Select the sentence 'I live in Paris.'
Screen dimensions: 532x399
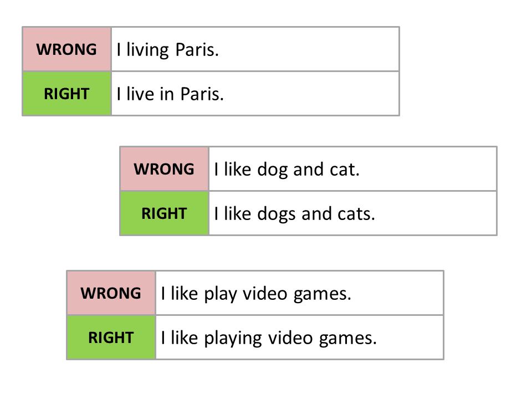[170, 94]
